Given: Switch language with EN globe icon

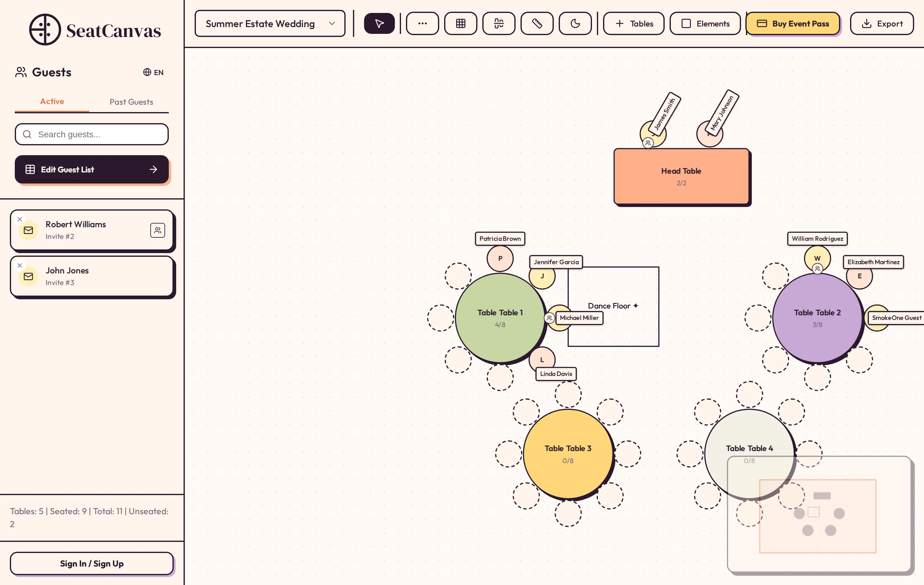Looking at the screenshot, I should point(153,72).
